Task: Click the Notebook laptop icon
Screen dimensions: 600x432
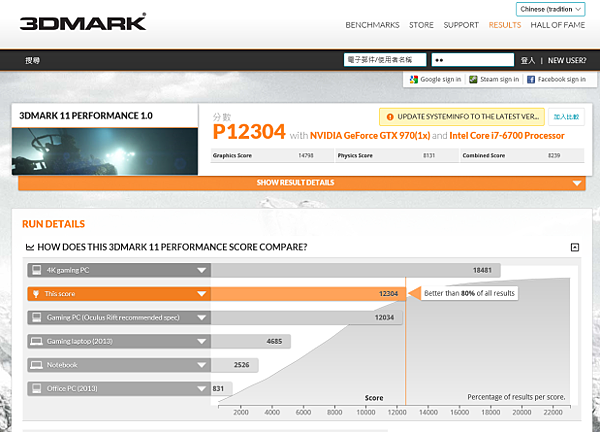Action: pyautogui.click(x=36, y=365)
